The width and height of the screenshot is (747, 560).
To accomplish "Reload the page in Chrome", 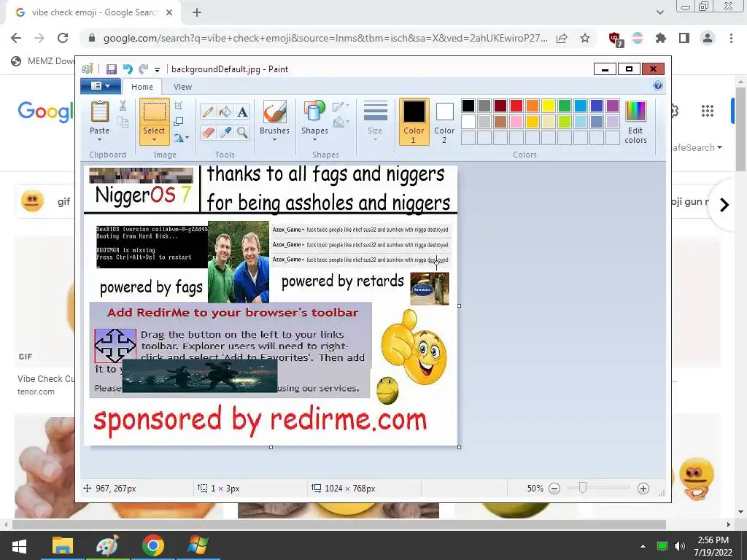I will (x=63, y=38).
